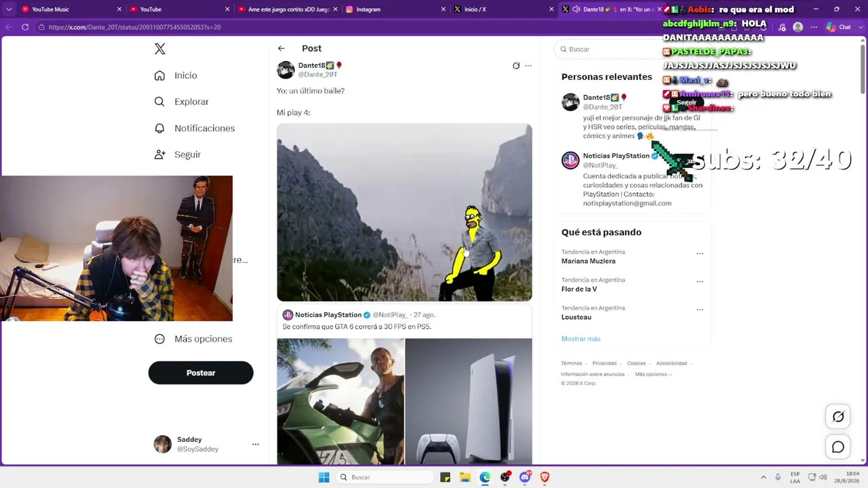The width and height of the screenshot is (868, 488).
Task: Open the Notificaciones bell icon
Action: pyautogui.click(x=159, y=128)
